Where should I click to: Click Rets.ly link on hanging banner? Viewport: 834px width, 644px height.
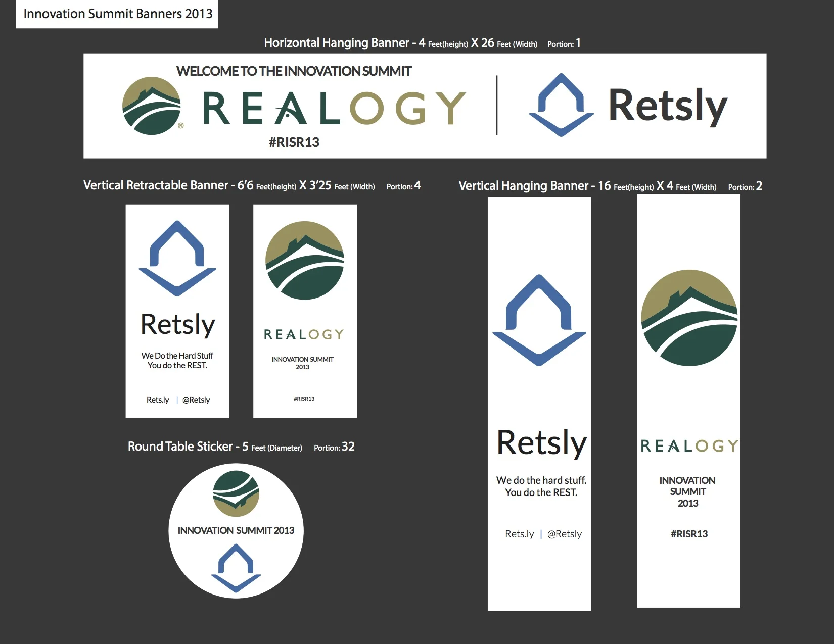coord(520,534)
